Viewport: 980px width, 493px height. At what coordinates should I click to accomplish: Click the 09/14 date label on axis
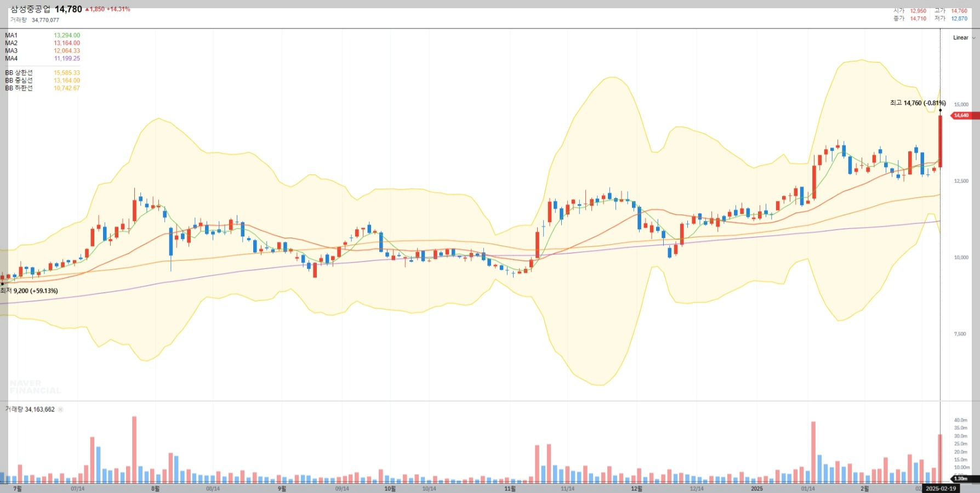click(x=342, y=489)
